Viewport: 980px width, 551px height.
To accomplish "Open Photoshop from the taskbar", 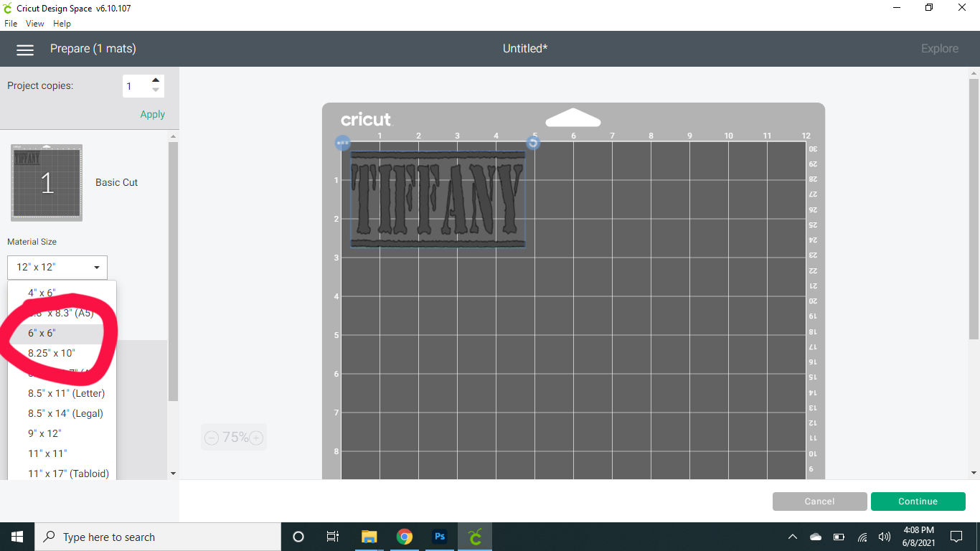I will [x=440, y=537].
